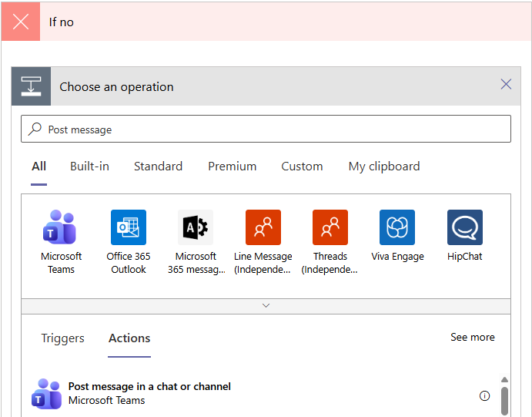Click the Post message search field
This screenshot has width=532, height=417.
click(266, 129)
